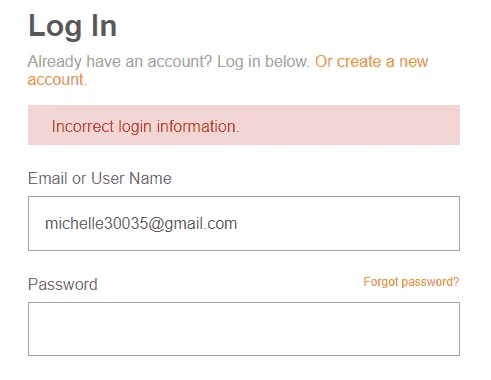Place cursor in michelle30035@gmail.com text
This screenshot has width=491, height=380.
click(x=141, y=224)
